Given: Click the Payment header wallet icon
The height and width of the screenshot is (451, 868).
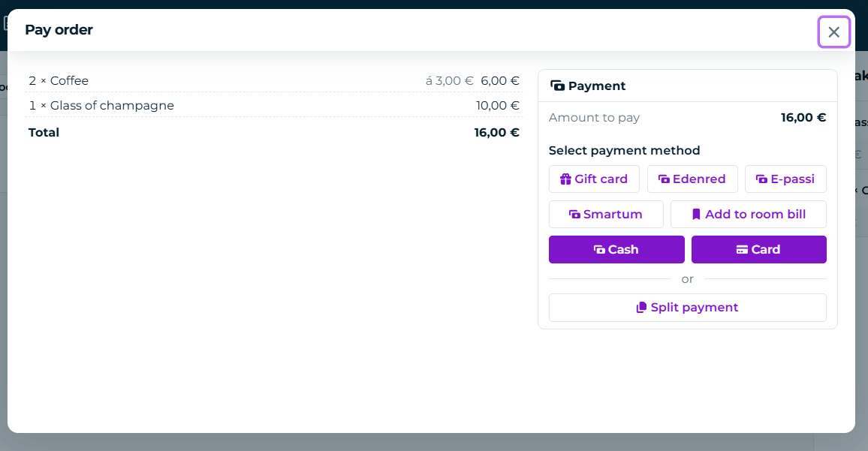Looking at the screenshot, I should pos(557,86).
